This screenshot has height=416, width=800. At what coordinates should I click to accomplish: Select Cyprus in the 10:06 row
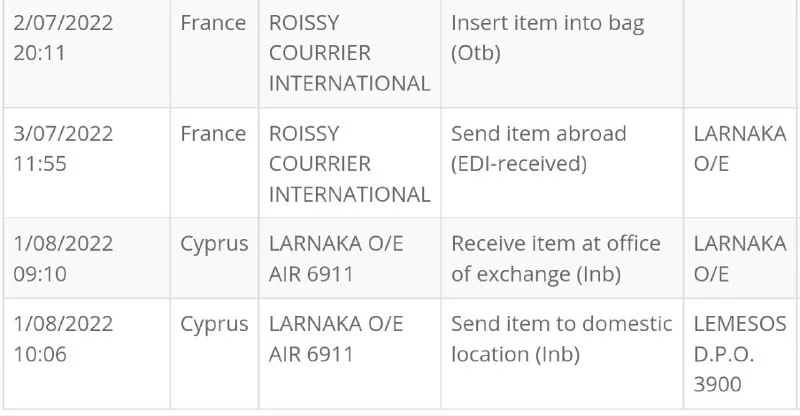(x=214, y=324)
